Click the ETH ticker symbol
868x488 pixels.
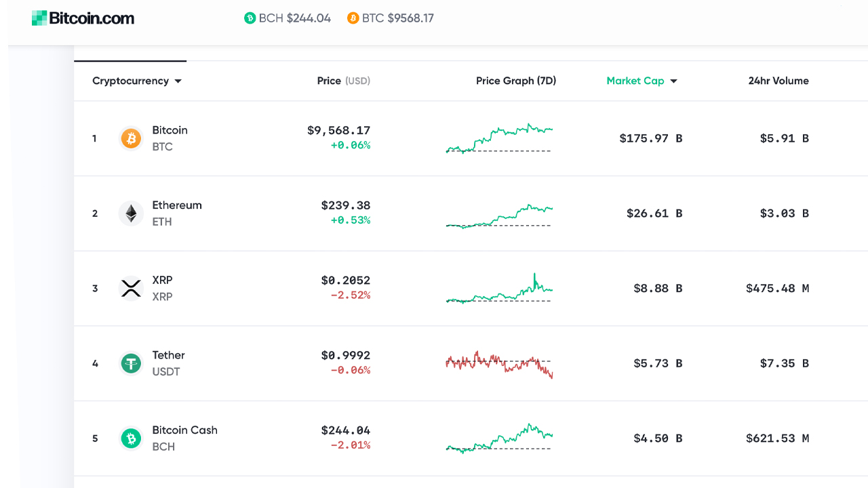point(162,222)
